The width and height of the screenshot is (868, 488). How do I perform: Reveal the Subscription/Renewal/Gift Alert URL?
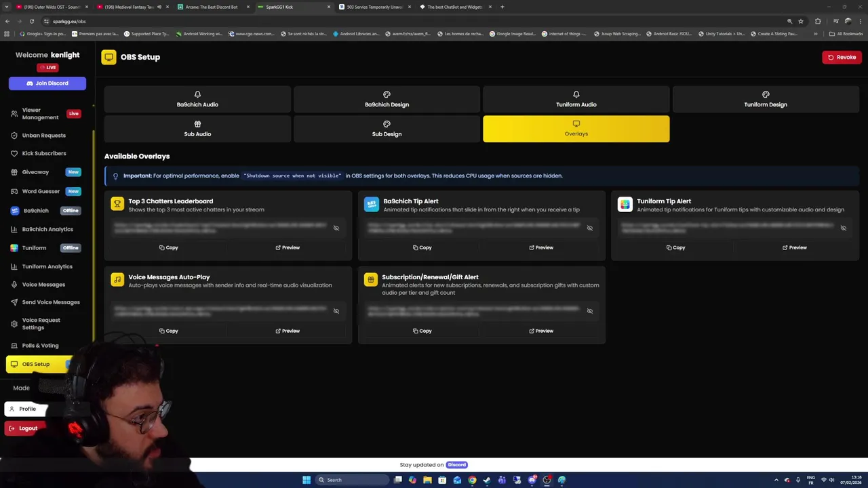pyautogui.click(x=589, y=311)
